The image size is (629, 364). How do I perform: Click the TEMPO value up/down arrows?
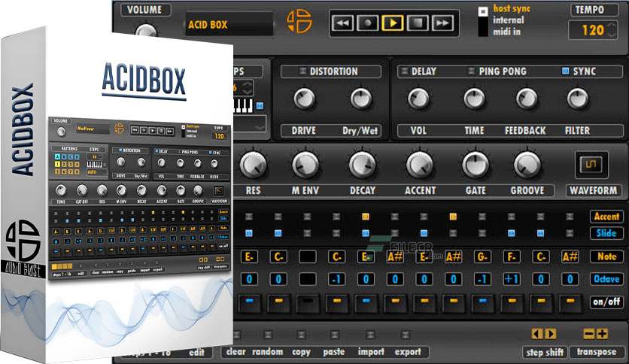[612, 31]
